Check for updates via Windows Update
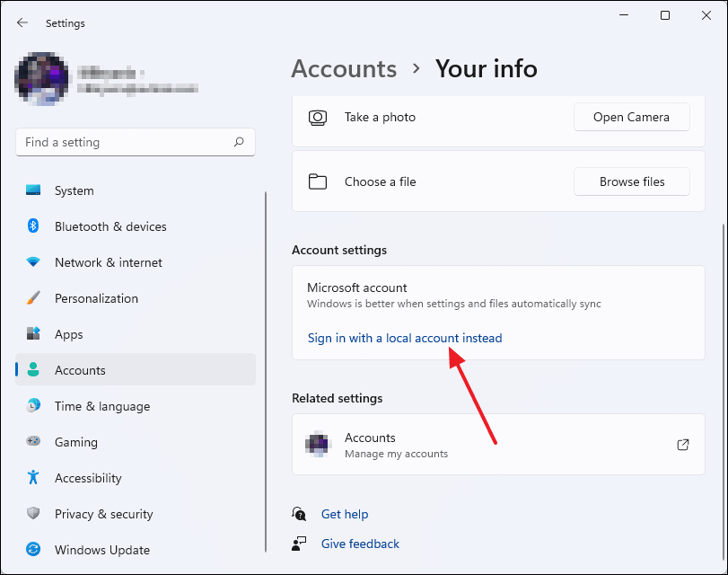 [x=103, y=550]
